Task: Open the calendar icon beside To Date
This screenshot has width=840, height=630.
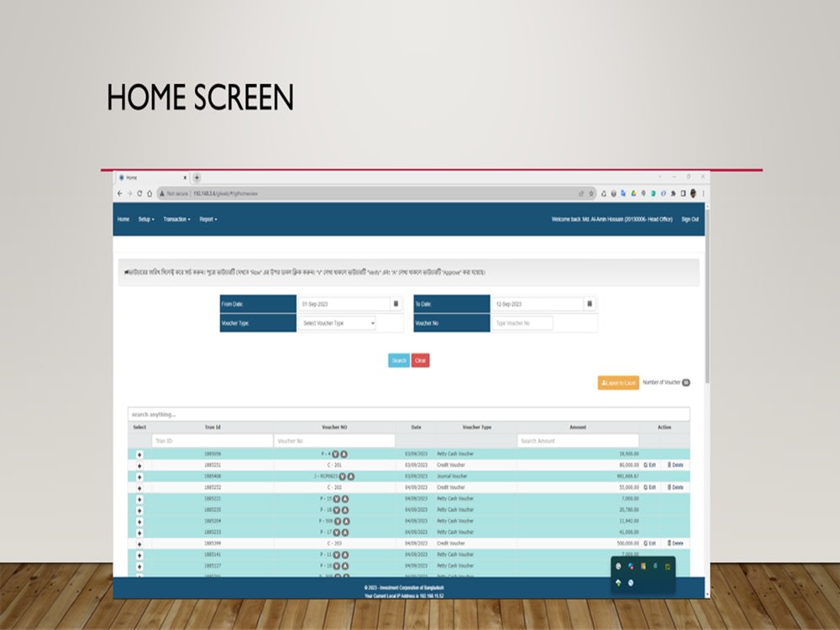Action: point(591,303)
